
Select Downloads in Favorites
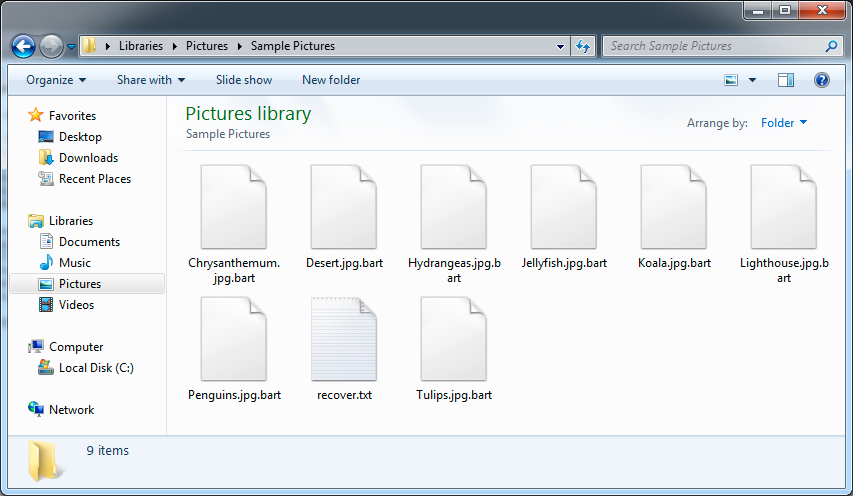[88, 158]
